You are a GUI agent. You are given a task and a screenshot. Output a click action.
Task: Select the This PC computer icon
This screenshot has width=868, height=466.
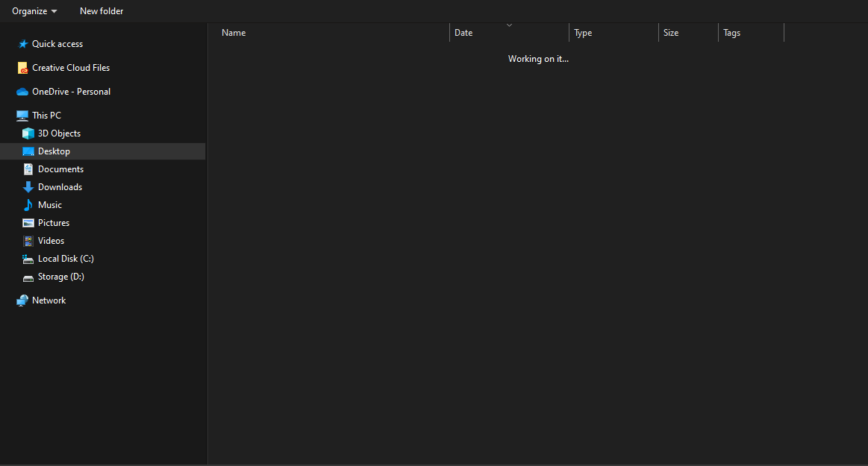[x=22, y=115]
